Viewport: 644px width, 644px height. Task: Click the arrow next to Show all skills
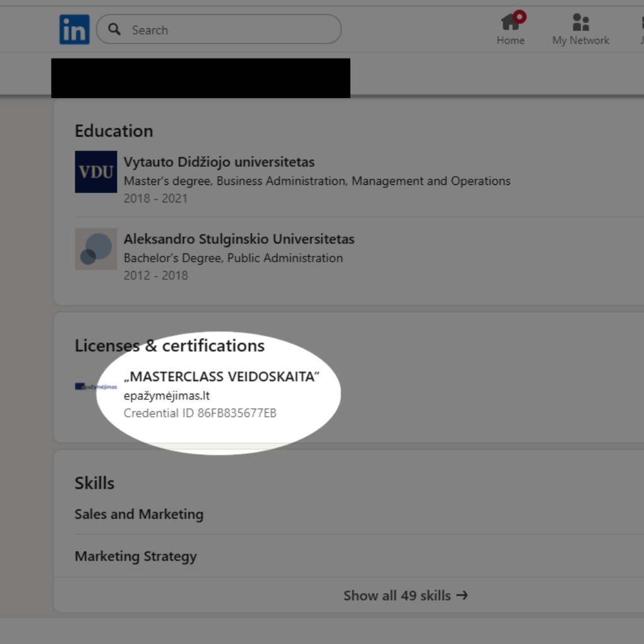[462, 595]
